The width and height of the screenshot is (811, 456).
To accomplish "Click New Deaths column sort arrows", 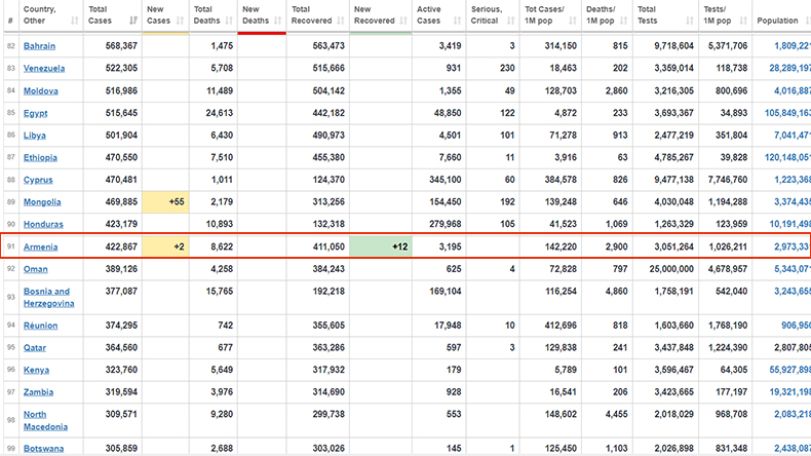I will click(x=278, y=21).
